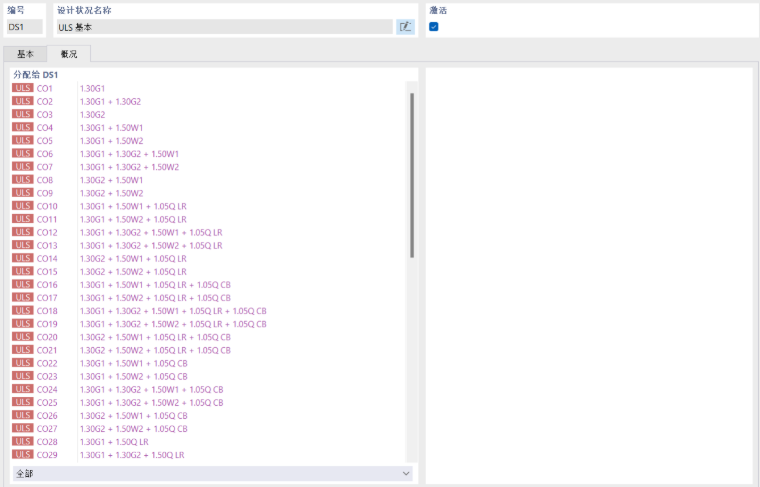Click the DS1 number field

pyautogui.click(x=25, y=27)
